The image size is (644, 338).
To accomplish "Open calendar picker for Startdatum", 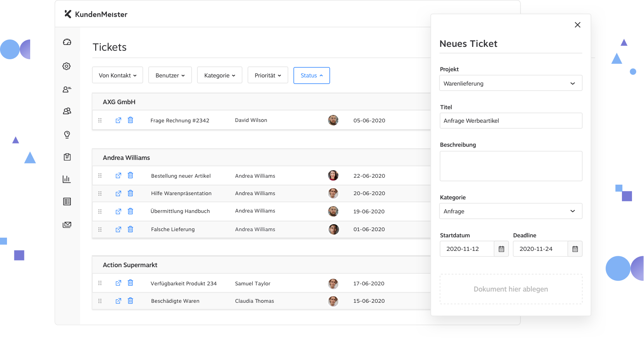I will (501, 249).
